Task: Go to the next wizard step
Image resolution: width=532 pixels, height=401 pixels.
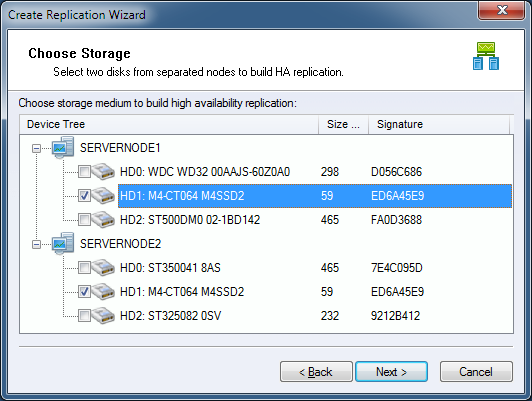Action: (391, 372)
